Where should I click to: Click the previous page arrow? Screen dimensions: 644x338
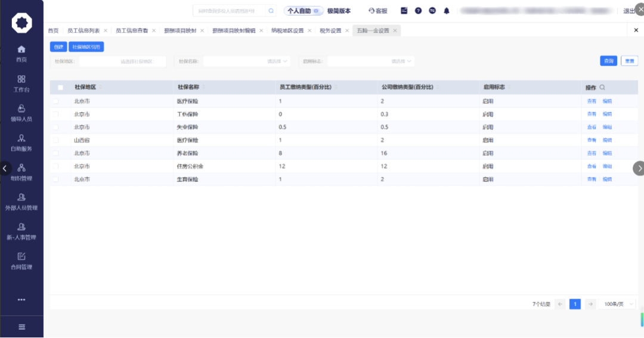(560, 304)
